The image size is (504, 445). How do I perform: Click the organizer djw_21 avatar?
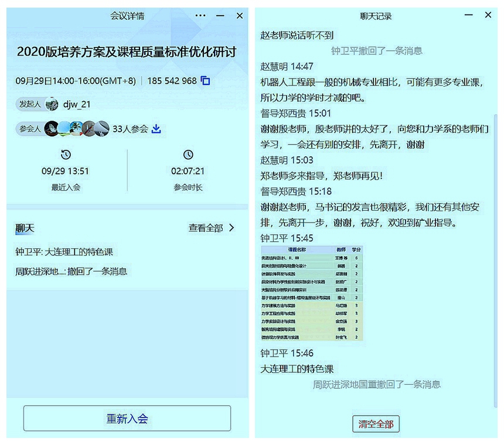click(x=52, y=104)
